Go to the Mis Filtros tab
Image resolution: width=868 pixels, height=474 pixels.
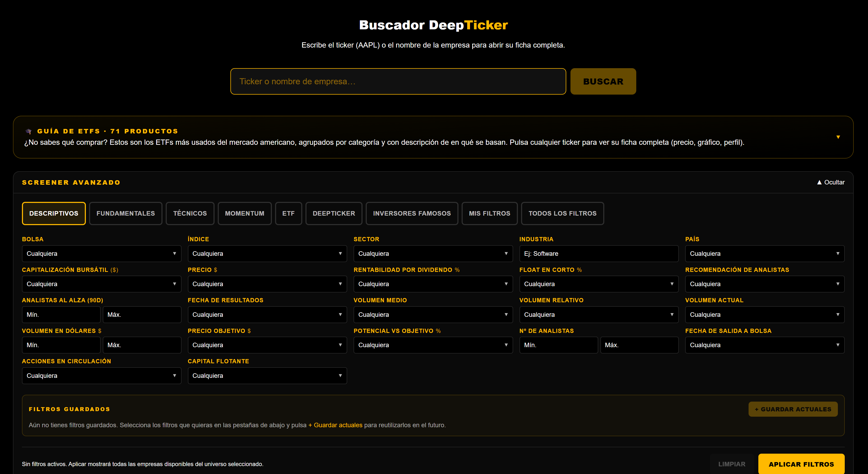[490, 213]
